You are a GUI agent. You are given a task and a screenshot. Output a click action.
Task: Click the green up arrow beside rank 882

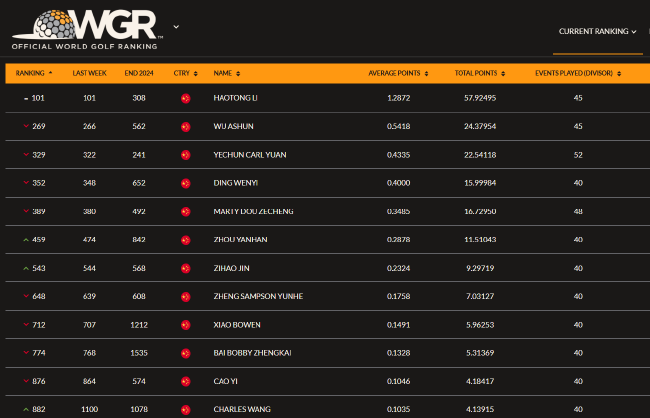(x=26, y=410)
